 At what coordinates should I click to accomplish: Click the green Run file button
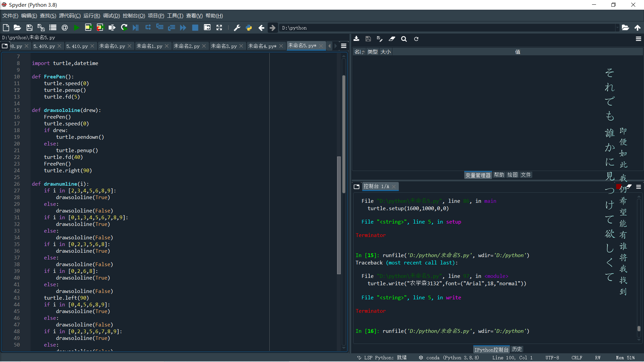(76, 28)
